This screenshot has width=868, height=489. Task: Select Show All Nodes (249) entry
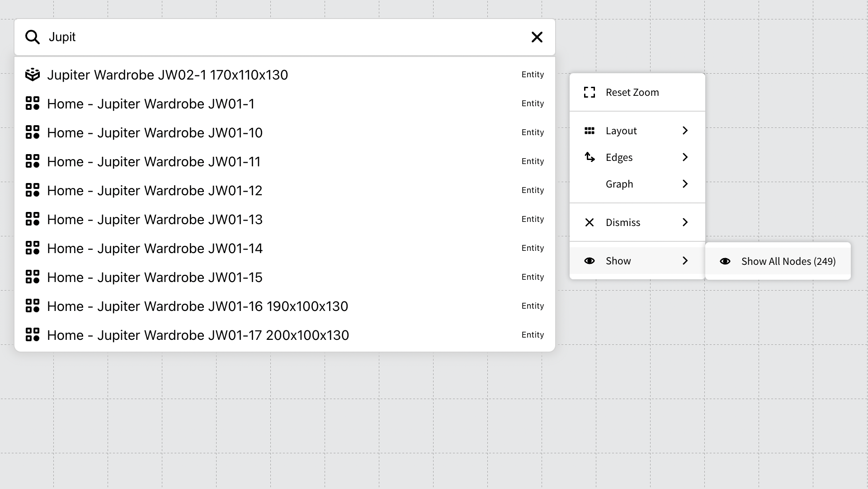[788, 261]
